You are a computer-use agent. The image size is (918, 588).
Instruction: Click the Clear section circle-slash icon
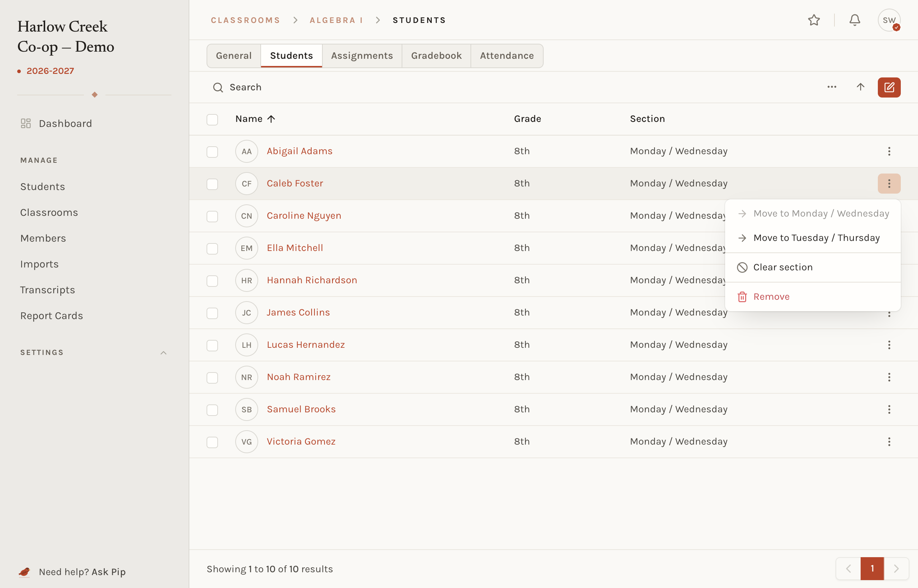(x=742, y=267)
